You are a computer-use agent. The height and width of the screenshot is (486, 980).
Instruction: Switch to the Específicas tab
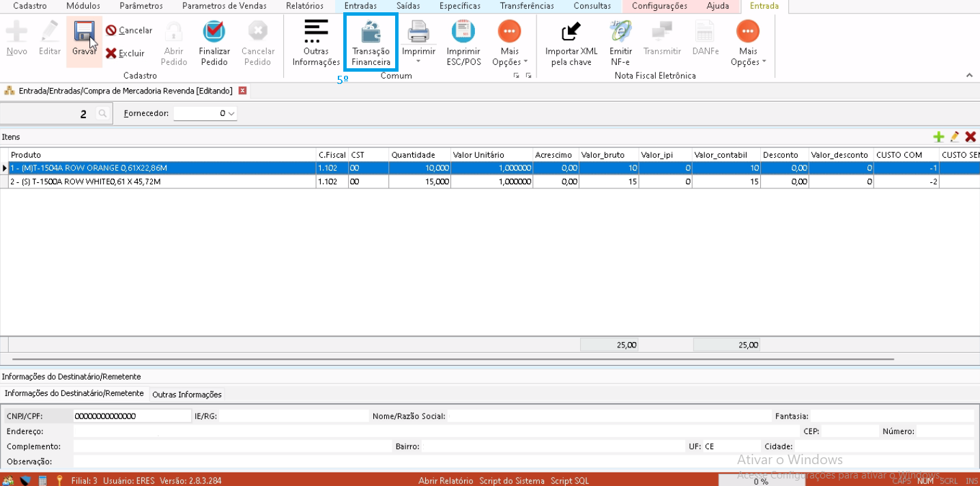click(x=460, y=6)
